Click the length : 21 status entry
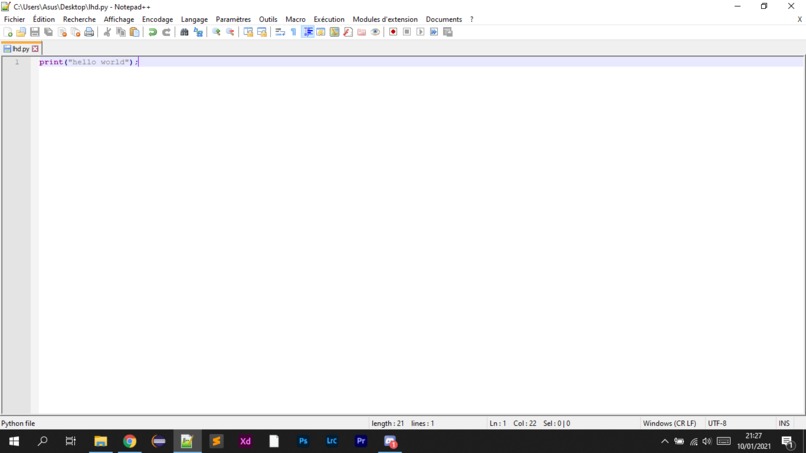Viewport: 806px width, 453px height. tap(388, 423)
